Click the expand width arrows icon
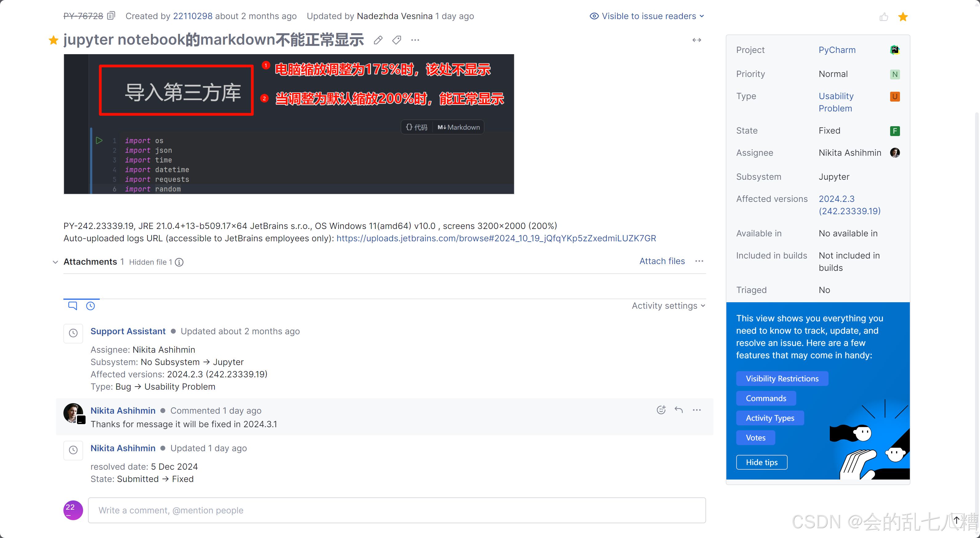This screenshot has width=980, height=538. 697,40
